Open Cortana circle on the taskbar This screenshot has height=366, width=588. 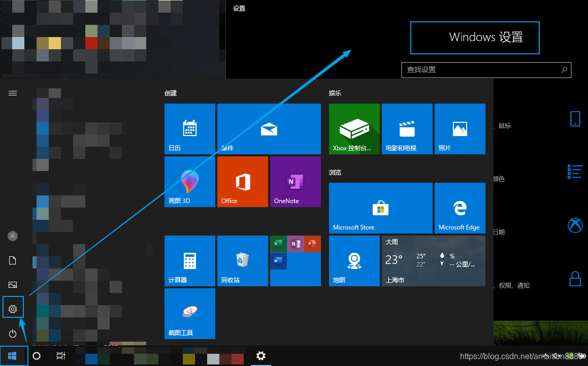pos(37,355)
